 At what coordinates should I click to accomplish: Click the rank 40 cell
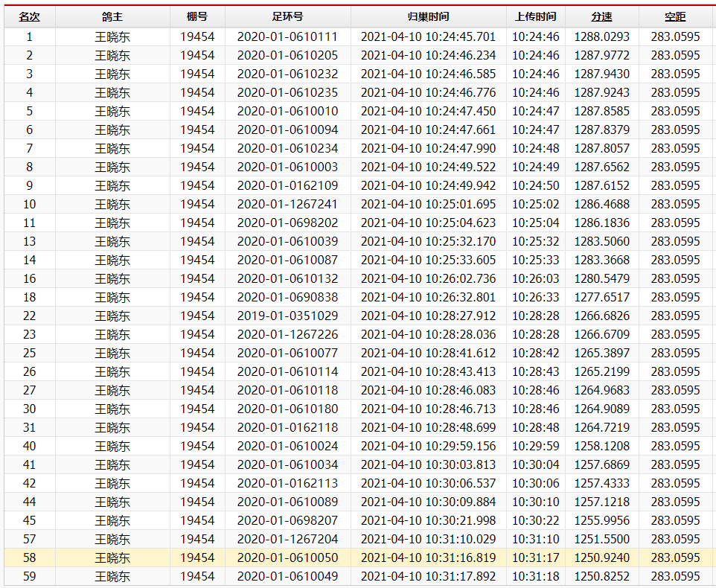coord(29,446)
